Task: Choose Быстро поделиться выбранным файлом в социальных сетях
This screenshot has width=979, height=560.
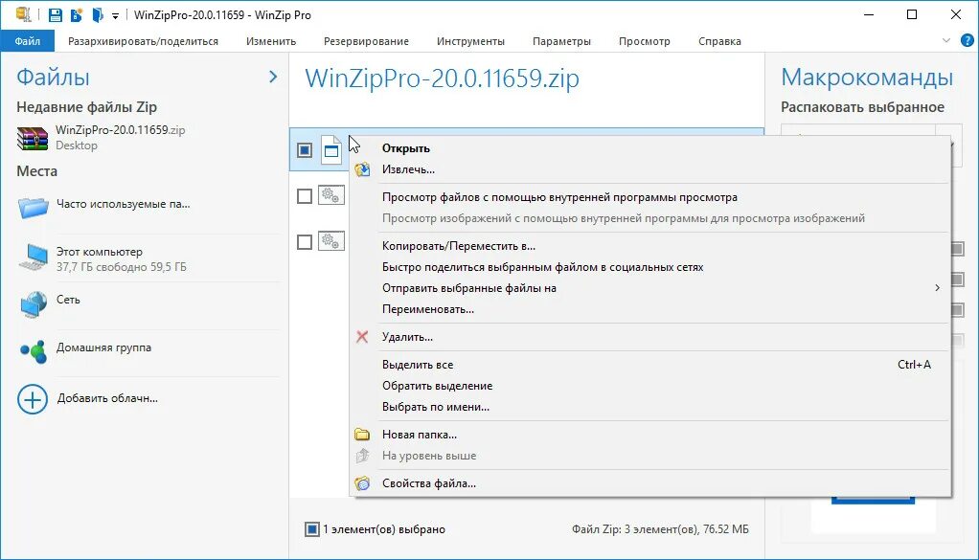Action: [x=649, y=267]
